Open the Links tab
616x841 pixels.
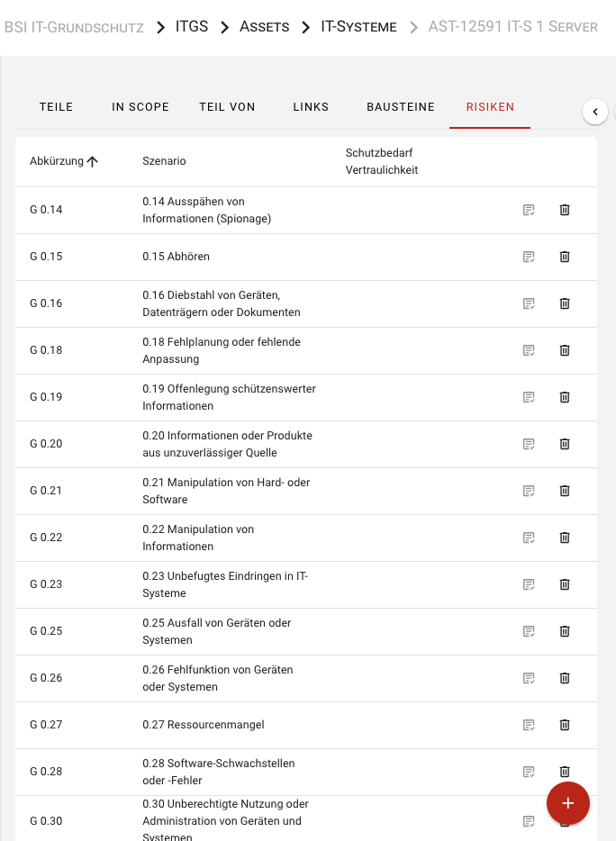pyautogui.click(x=311, y=107)
